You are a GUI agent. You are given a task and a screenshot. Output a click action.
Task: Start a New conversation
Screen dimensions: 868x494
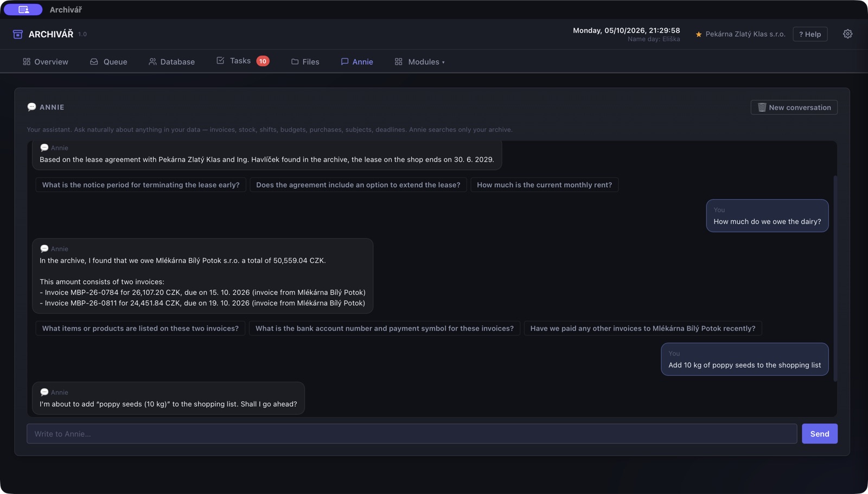[x=794, y=107]
